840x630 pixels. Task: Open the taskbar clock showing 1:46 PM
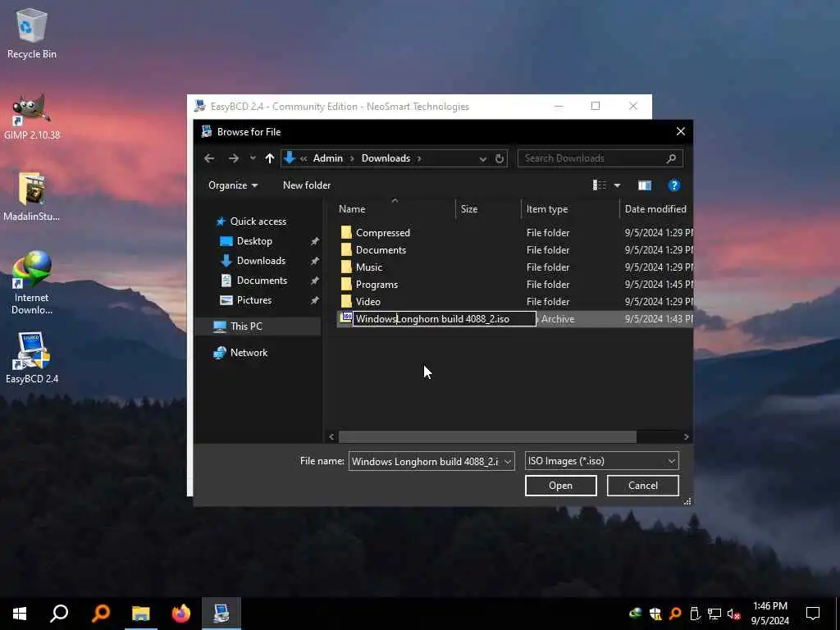(769, 614)
